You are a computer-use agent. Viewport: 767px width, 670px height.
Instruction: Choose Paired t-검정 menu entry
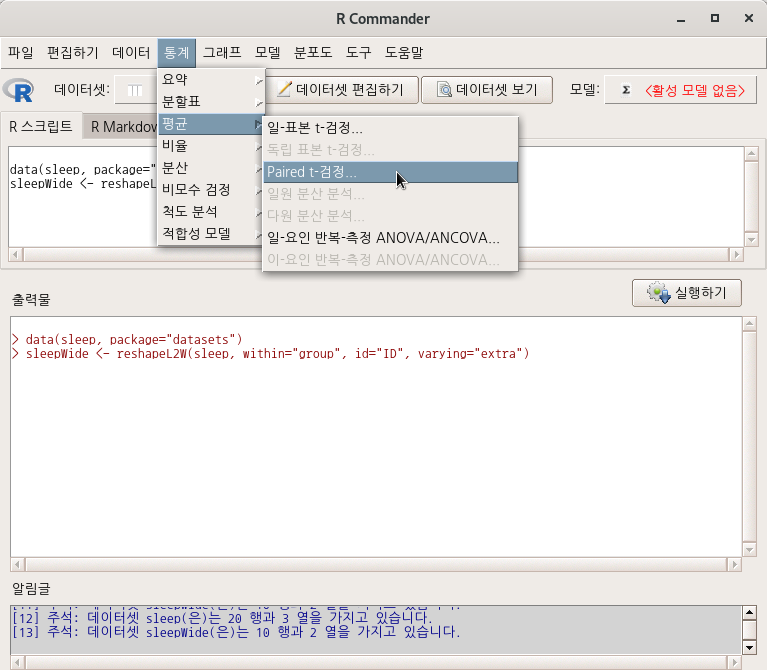pyautogui.click(x=390, y=172)
